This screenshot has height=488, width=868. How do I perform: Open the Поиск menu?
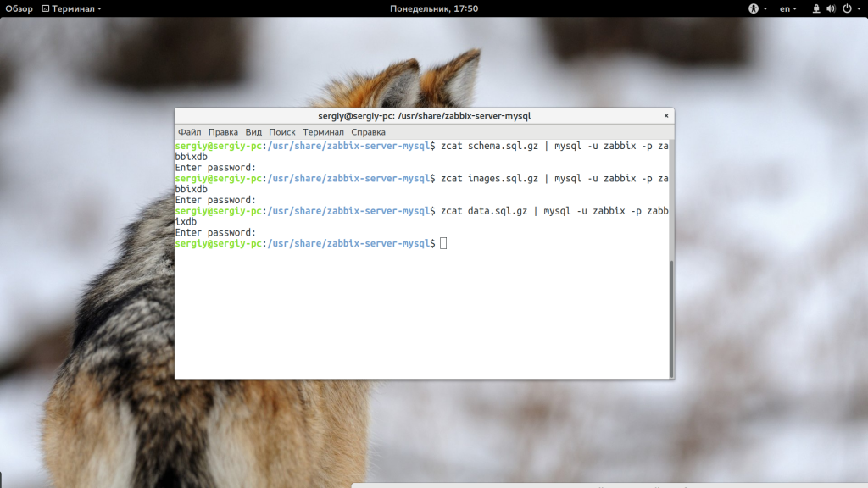282,132
